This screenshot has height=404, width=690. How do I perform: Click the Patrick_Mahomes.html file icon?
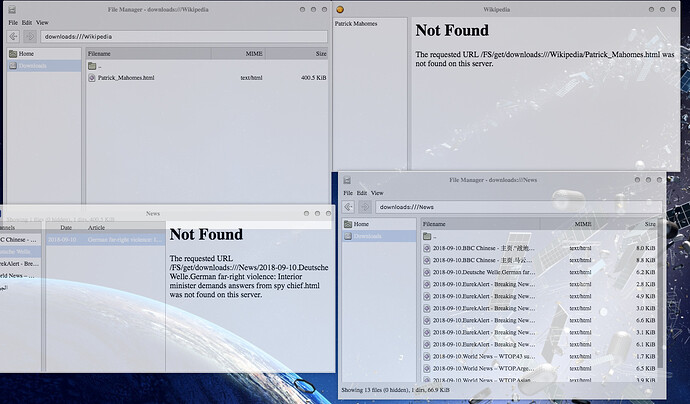(92, 78)
